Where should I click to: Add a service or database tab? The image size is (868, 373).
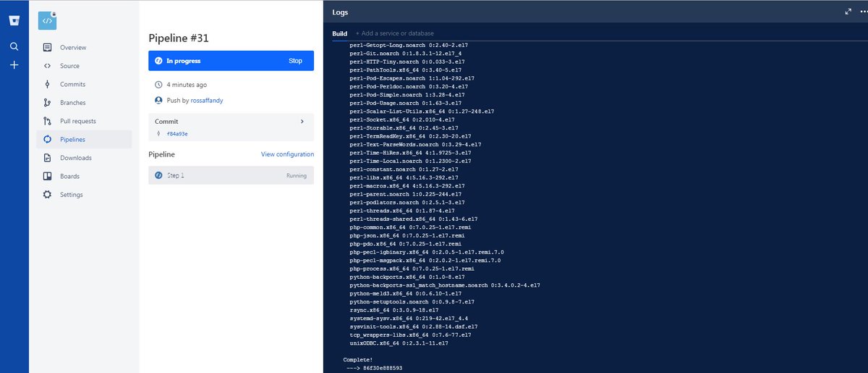[394, 33]
